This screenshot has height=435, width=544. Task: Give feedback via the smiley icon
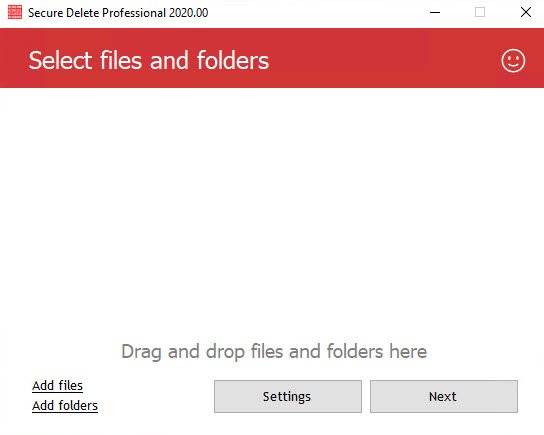(513, 61)
